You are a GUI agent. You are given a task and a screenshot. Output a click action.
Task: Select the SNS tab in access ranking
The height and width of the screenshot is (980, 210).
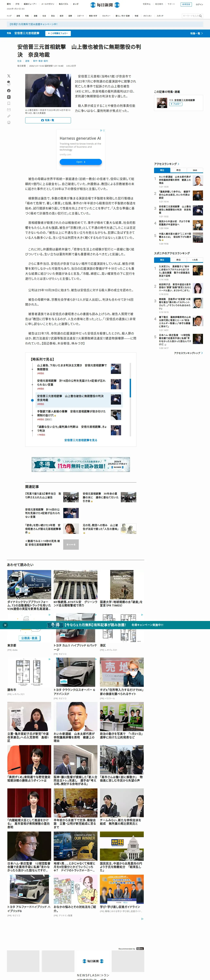[195, 170]
